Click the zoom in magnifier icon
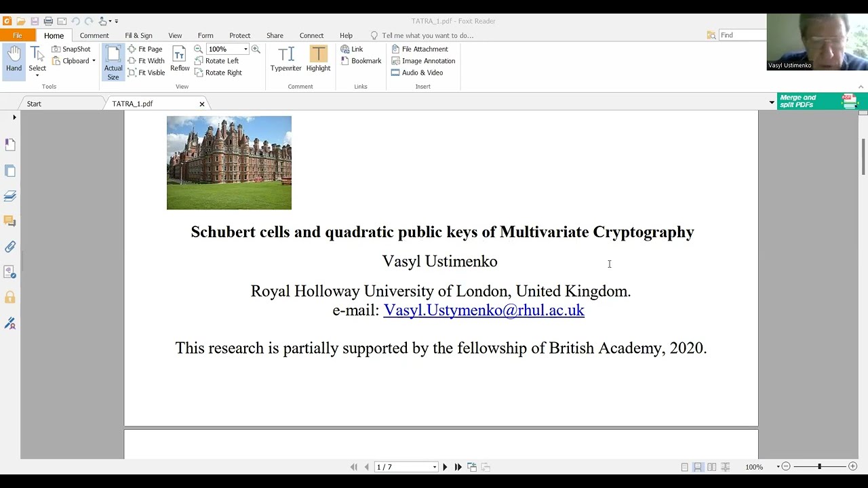 [x=256, y=49]
